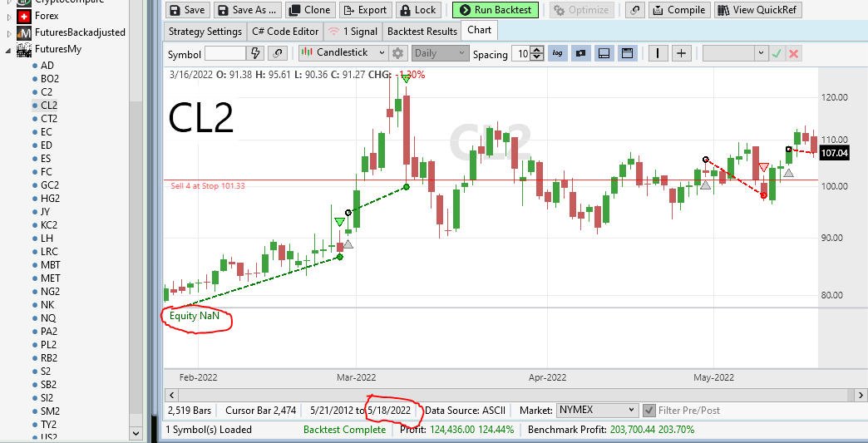Click the Benchmark Profit status text

point(611,430)
